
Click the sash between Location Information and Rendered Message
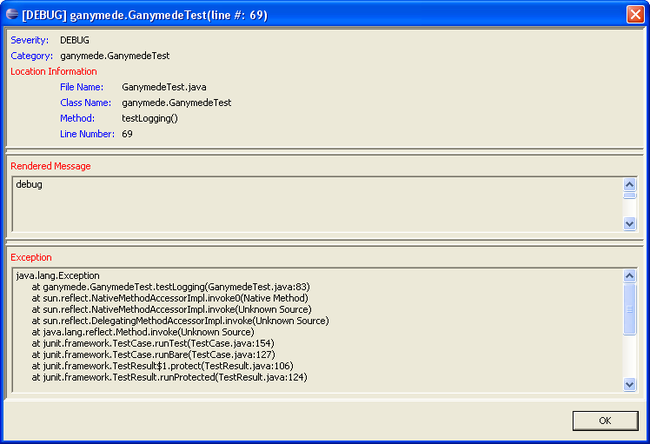coord(325,152)
